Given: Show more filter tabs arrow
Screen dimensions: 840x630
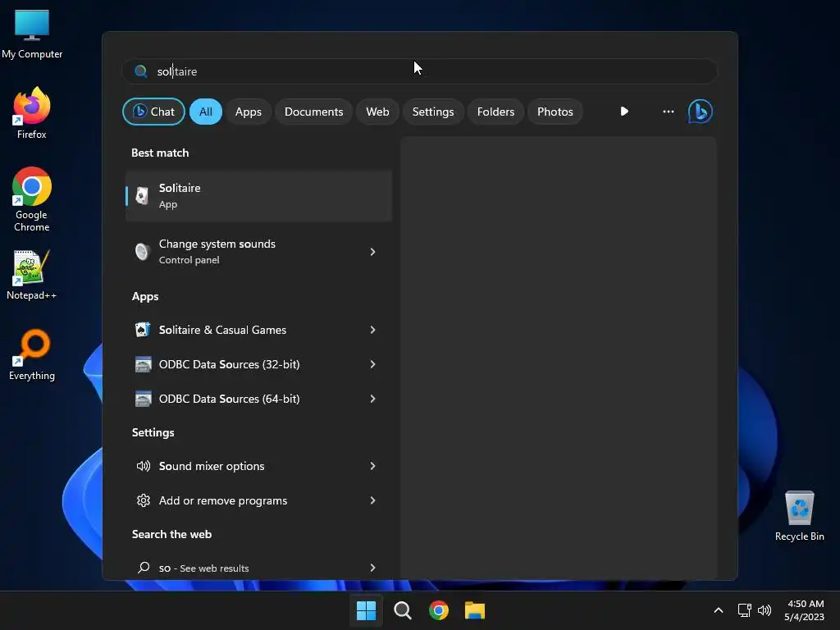Looking at the screenshot, I should [624, 112].
